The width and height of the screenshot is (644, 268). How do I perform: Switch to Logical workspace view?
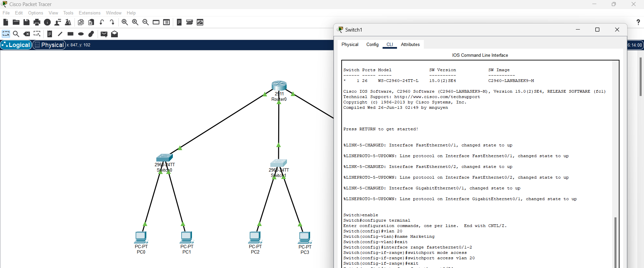[x=16, y=45]
